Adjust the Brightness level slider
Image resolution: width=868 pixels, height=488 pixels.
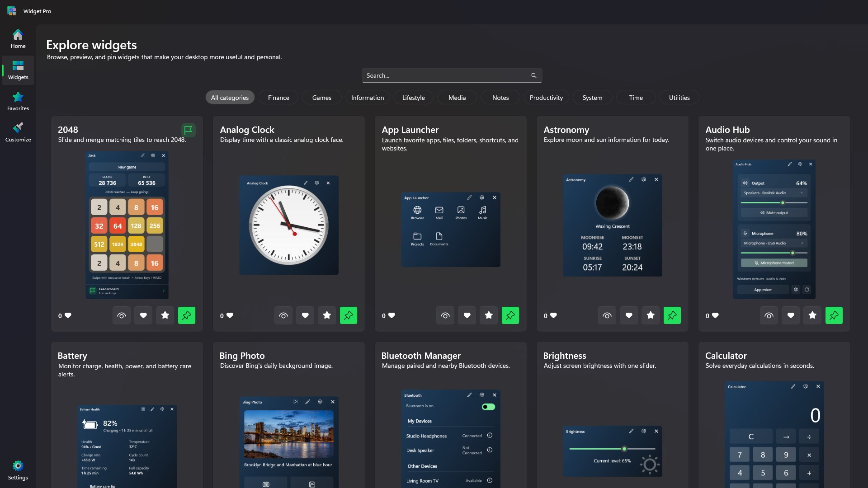click(x=612, y=449)
